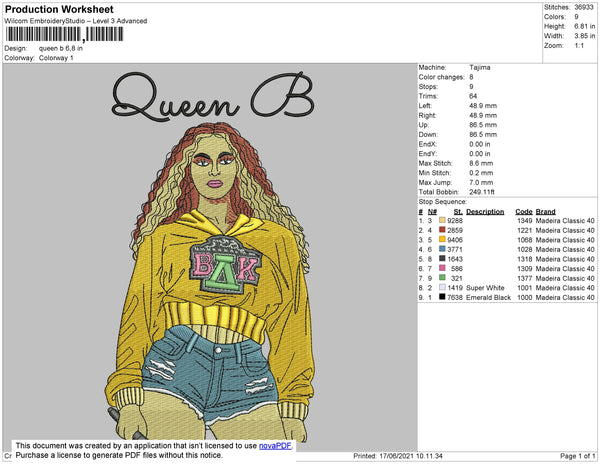Image resolution: width=600 pixels, height=464 pixels.
Task: Select the Left value '48.9 mm'
Action: [483, 106]
